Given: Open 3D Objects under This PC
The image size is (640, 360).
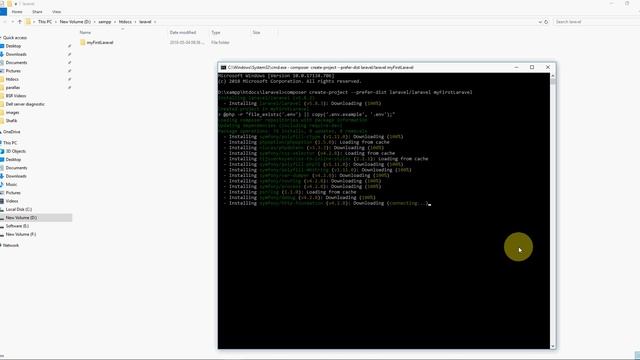Looking at the screenshot, I should (16, 151).
